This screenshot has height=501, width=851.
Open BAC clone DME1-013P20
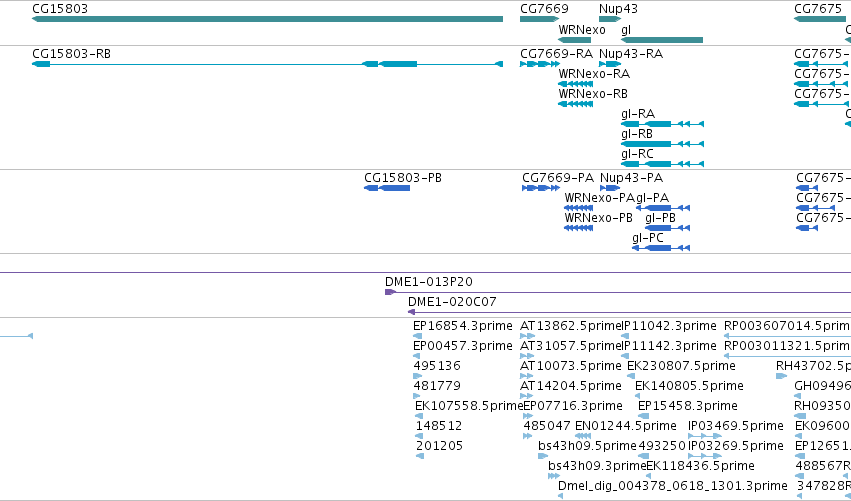click(x=429, y=282)
